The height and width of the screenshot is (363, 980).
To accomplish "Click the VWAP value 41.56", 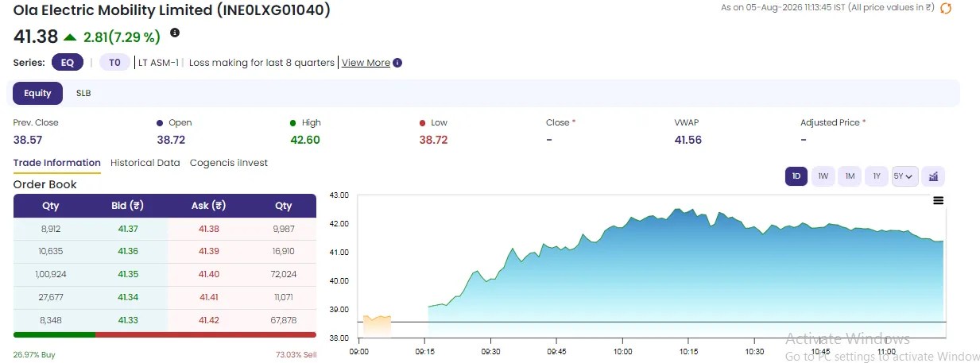I will pos(688,140).
